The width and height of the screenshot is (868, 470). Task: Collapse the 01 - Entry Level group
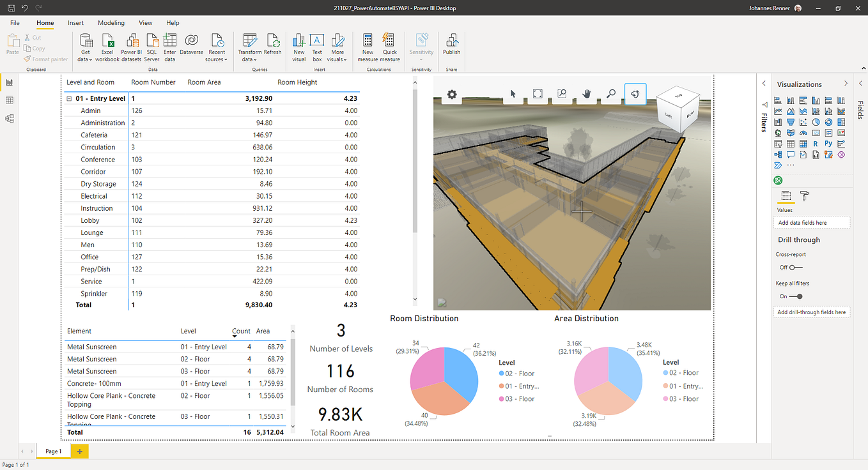[68, 98]
